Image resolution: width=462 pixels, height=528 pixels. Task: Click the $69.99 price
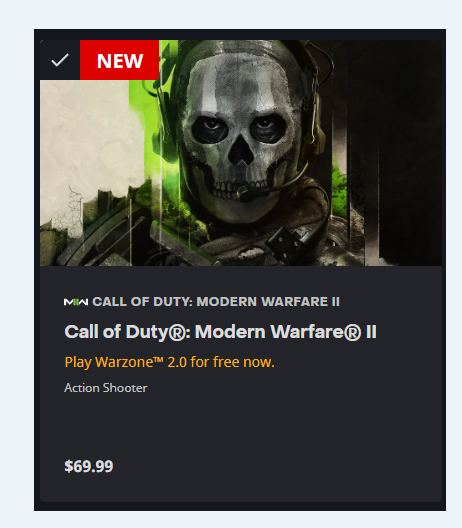[x=89, y=466]
